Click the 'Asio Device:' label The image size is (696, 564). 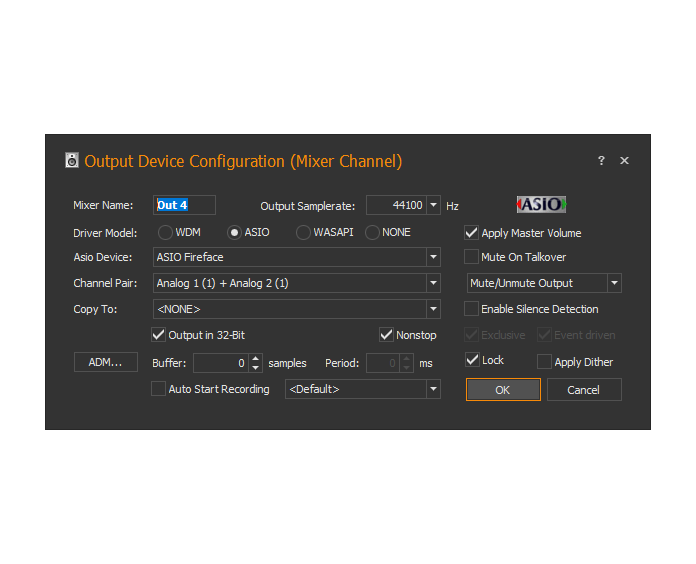click(103, 257)
